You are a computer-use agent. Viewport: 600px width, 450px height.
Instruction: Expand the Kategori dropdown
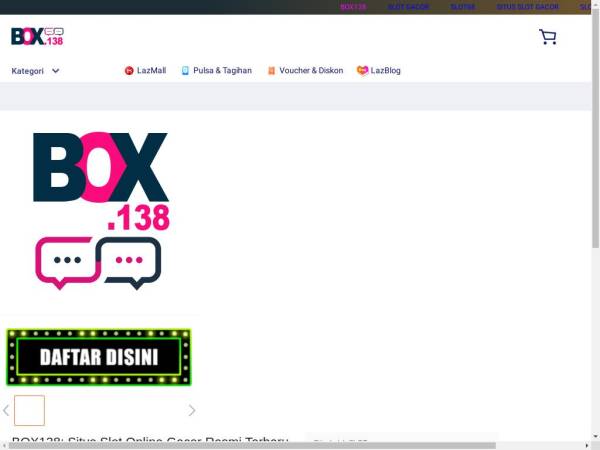pyautogui.click(x=35, y=71)
